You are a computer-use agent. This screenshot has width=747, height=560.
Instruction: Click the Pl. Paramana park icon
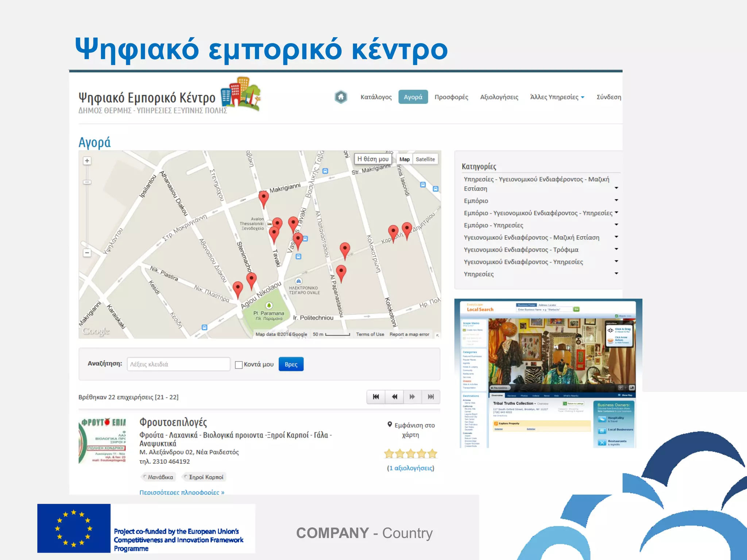[269, 305]
